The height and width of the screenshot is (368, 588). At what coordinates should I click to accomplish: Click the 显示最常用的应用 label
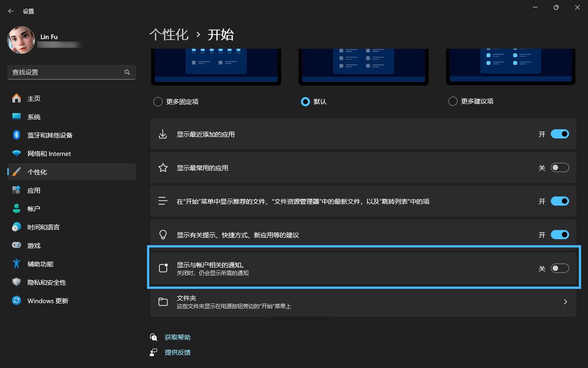point(203,168)
